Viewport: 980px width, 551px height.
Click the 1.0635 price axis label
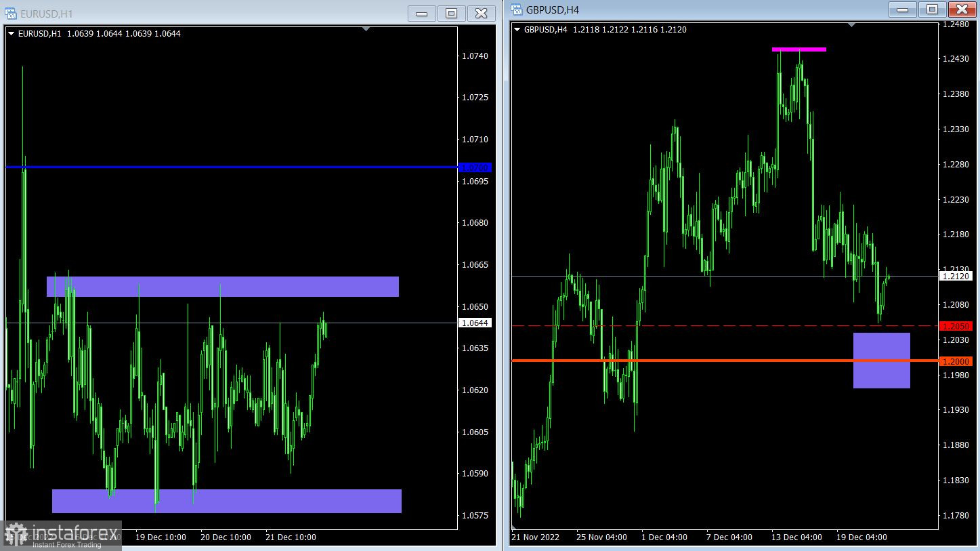click(475, 348)
